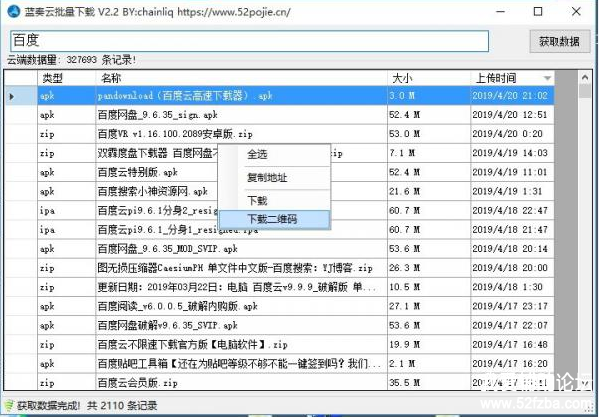
Task: Click the 27.1 M size cell
Action: [429, 306]
